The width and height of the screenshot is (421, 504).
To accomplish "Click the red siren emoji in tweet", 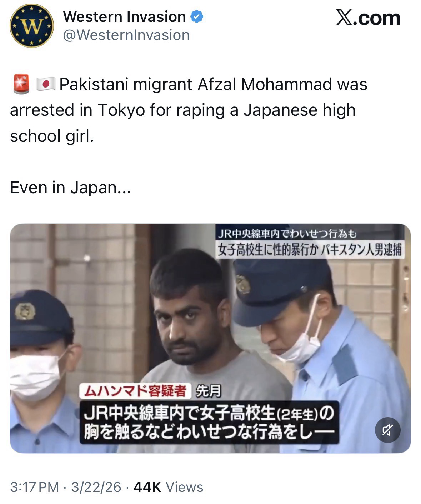I will pos(21,84).
